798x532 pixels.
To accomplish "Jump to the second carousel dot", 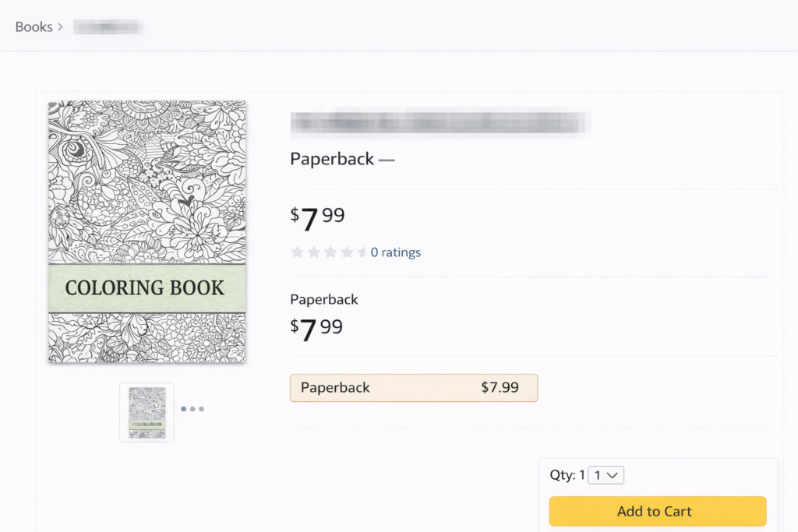I will (192, 408).
